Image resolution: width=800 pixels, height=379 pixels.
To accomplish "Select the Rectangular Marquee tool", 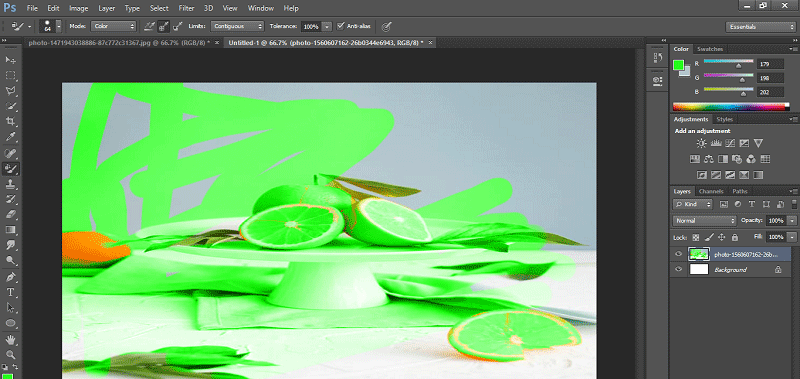I will (x=10, y=75).
